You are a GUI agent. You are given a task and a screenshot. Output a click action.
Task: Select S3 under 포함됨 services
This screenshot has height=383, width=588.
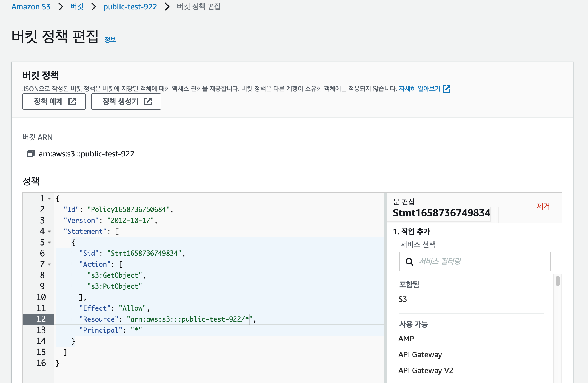pos(403,299)
